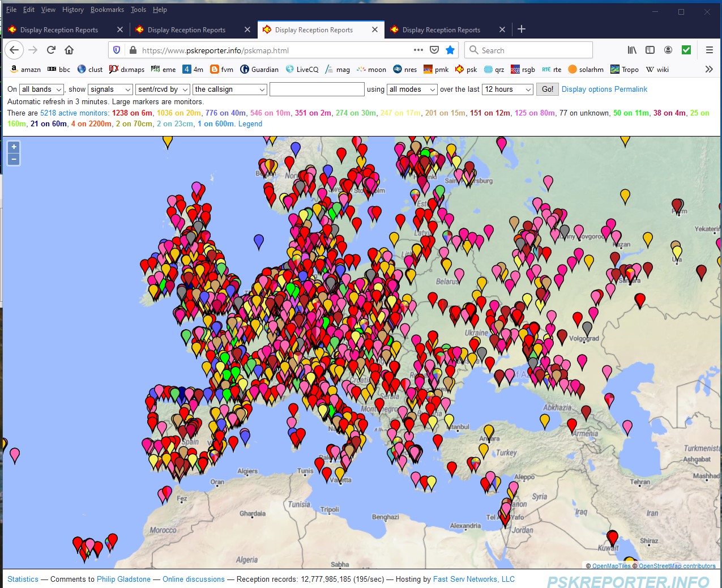
Task: Open the Legend link
Action: (250, 123)
